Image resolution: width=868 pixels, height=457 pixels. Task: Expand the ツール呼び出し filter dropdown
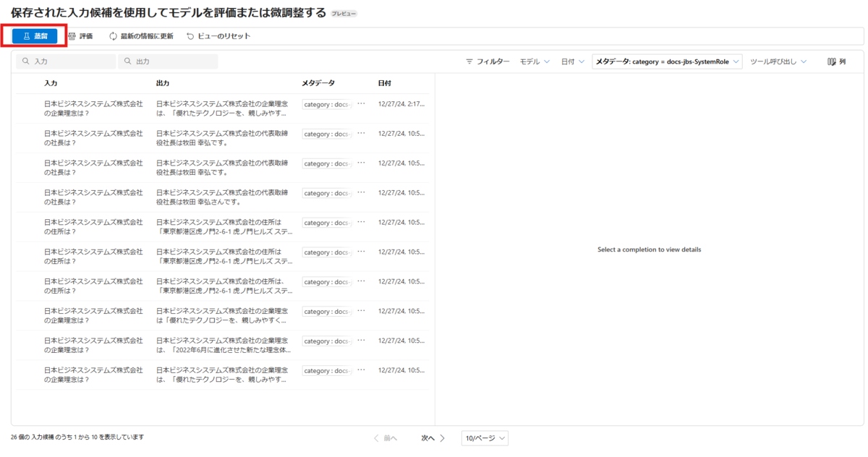pos(778,61)
